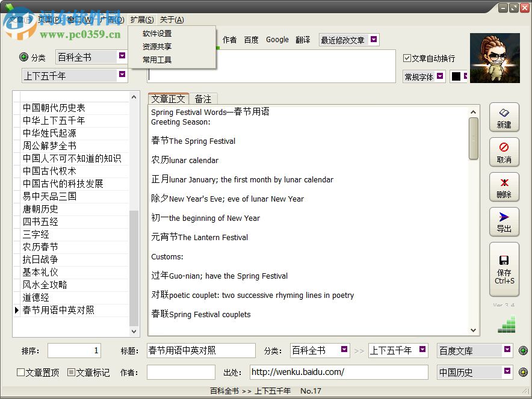This screenshot has width=532, height=399.
Task: Select 基本礼仪 in the list
Action: [75, 273]
